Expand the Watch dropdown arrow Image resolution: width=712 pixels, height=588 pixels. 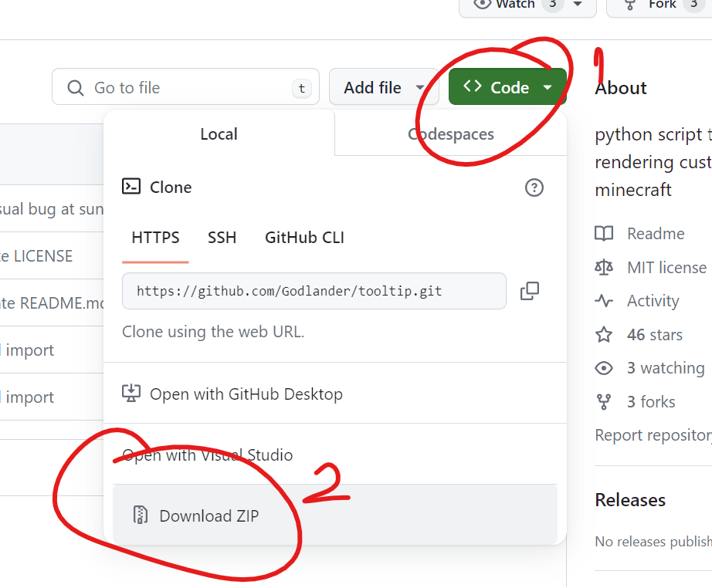[578, 5]
